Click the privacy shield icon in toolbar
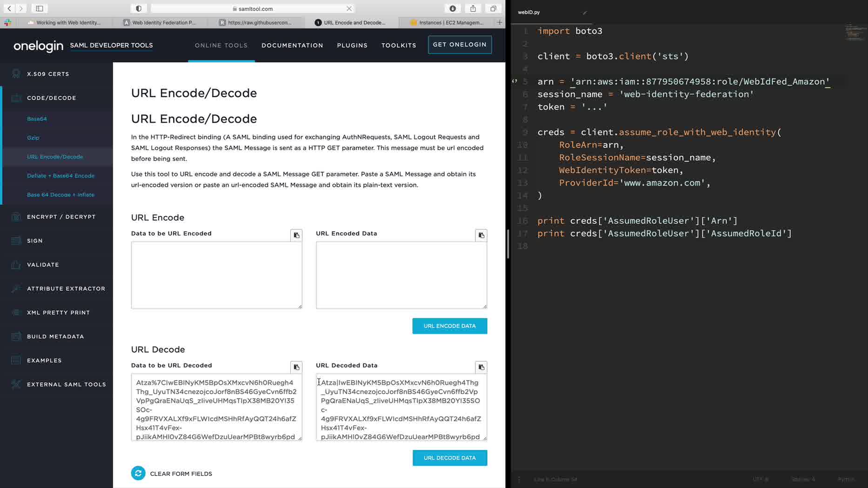The height and width of the screenshot is (488, 868). [x=139, y=8]
